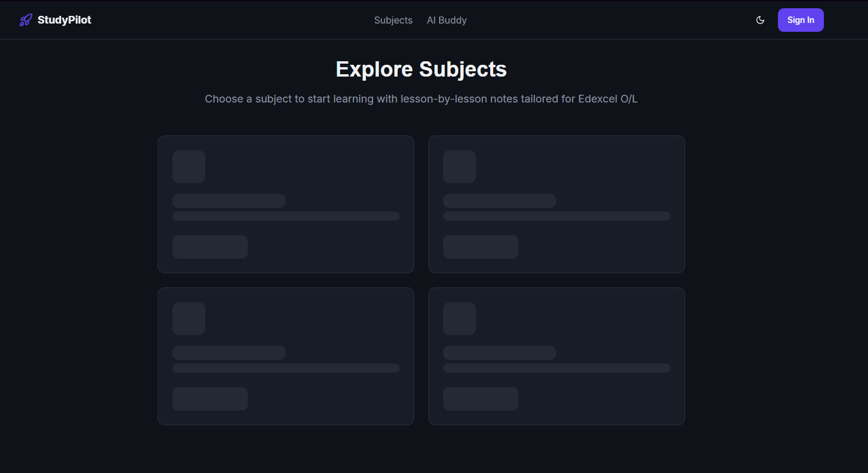Click the third subject card's button placeholder
The image size is (868, 473).
[x=210, y=399]
